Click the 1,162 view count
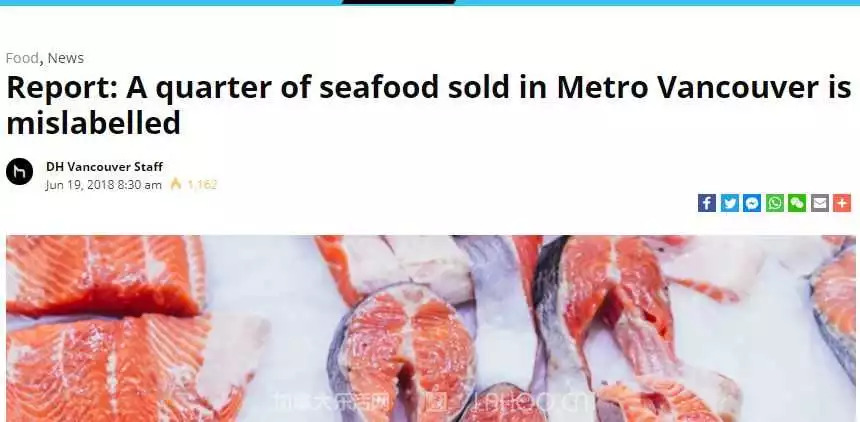The image size is (860, 422). tap(202, 185)
